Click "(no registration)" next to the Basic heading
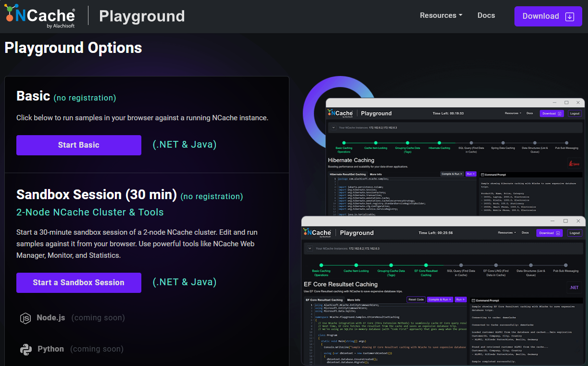Image resolution: width=588 pixels, height=366 pixels. 85,98
